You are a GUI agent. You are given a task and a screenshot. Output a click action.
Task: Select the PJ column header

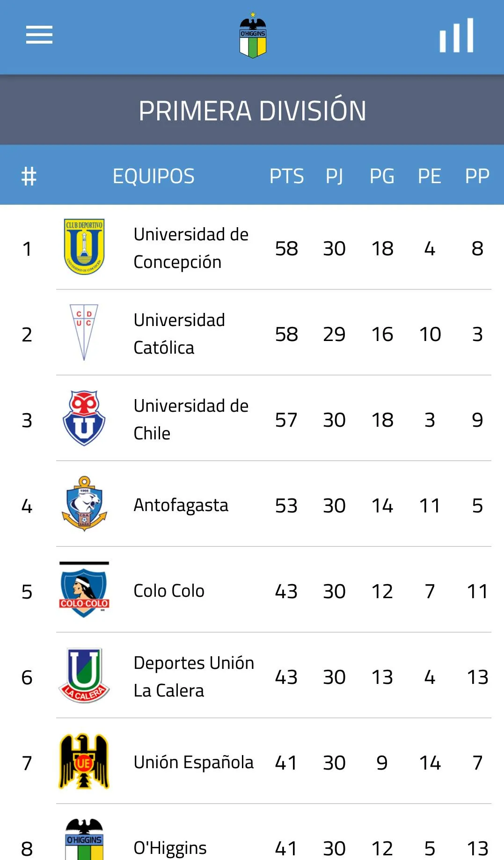[335, 177]
